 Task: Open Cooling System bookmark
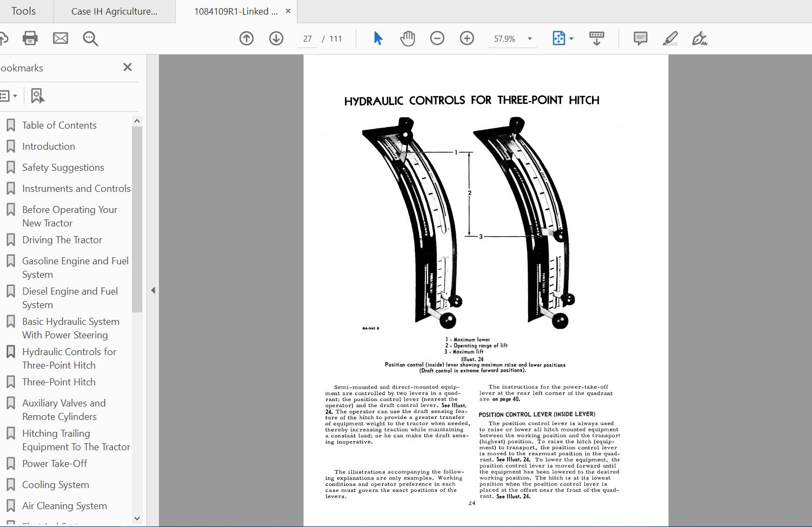point(56,485)
